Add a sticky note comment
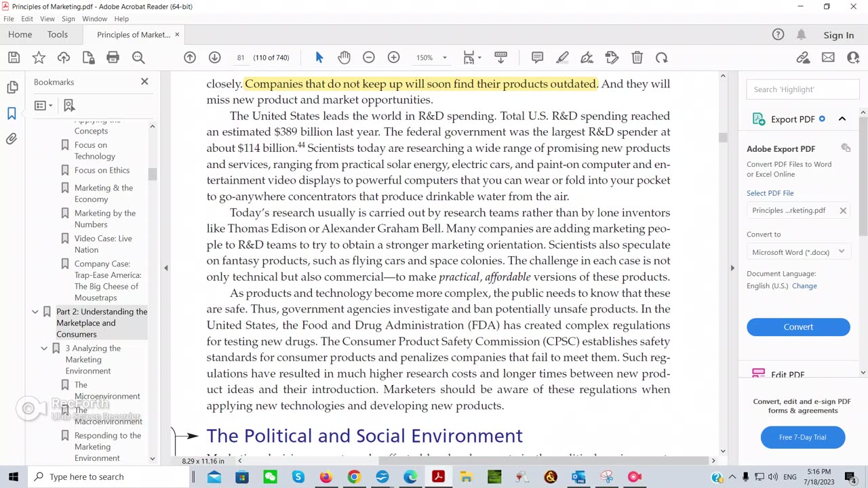 (537, 58)
